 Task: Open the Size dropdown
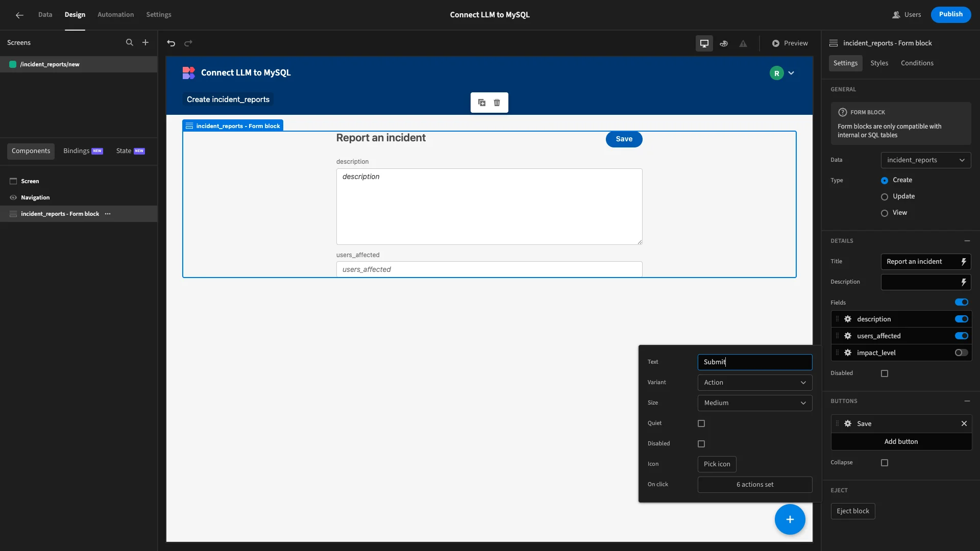point(755,403)
